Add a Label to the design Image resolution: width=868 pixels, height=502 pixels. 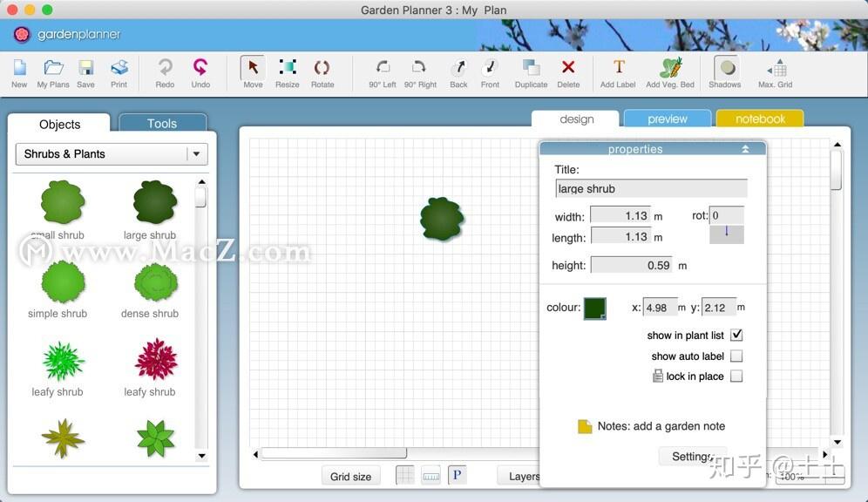click(x=619, y=72)
